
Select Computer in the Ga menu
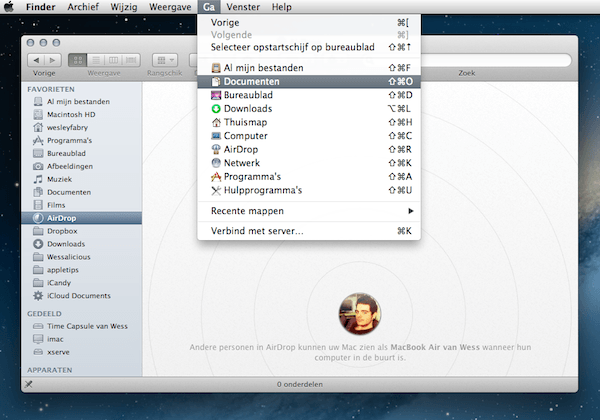pyautogui.click(x=309, y=136)
